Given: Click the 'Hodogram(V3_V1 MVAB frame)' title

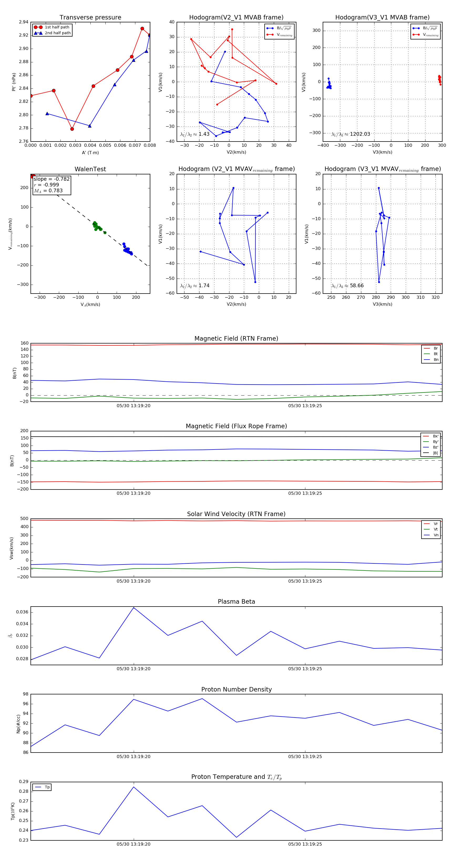Looking at the screenshot, I should (382, 18).
